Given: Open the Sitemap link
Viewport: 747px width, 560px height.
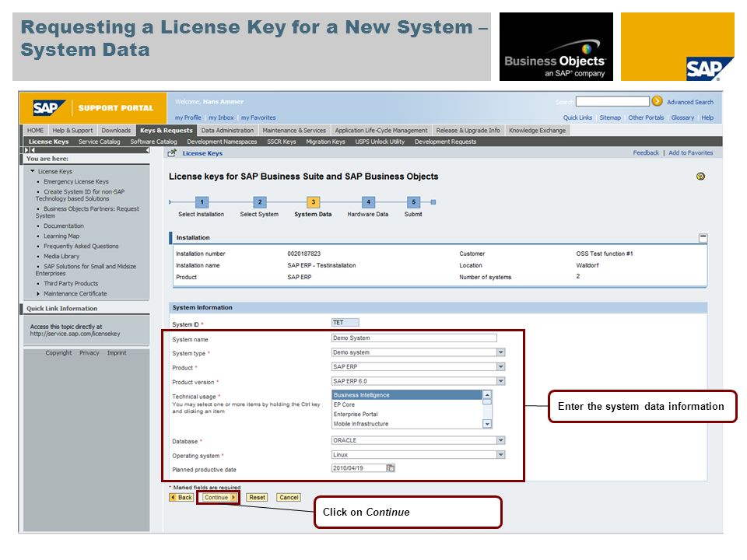Looking at the screenshot, I should [610, 117].
